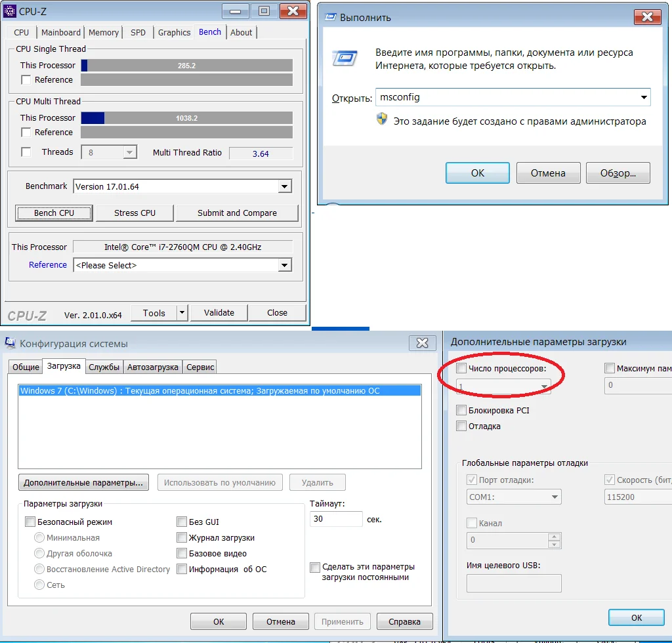The width and height of the screenshot is (672, 643).
Task: Enable Безопасный режим checkbox
Action: [x=30, y=522]
